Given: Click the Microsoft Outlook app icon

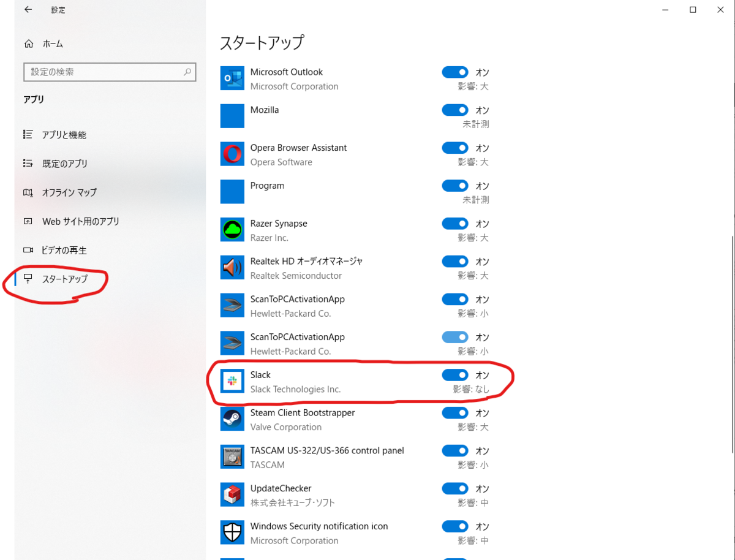Looking at the screenshot, I should [232, 78].
